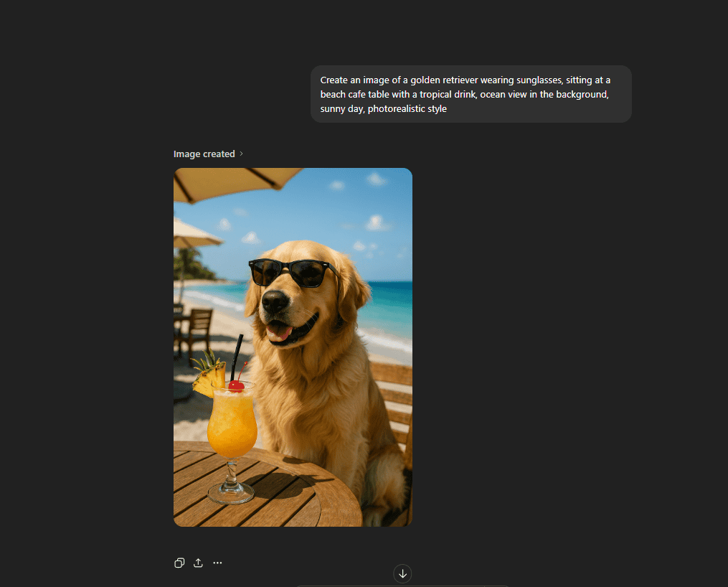Click the dog's pink tongue

(x=281, y=333)
